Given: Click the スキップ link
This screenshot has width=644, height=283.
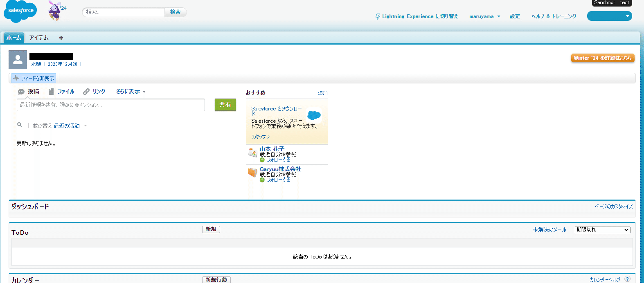Looking at the screenshot, I should 260,137.
